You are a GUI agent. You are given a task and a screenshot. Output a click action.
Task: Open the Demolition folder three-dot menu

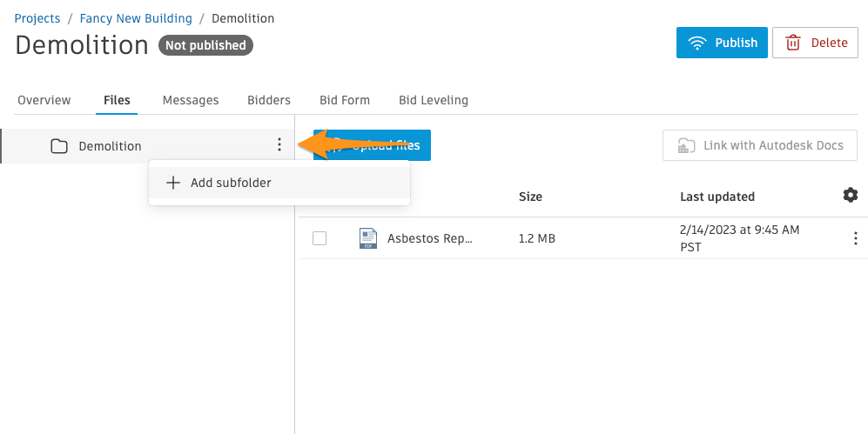click(x=279, y=145)
